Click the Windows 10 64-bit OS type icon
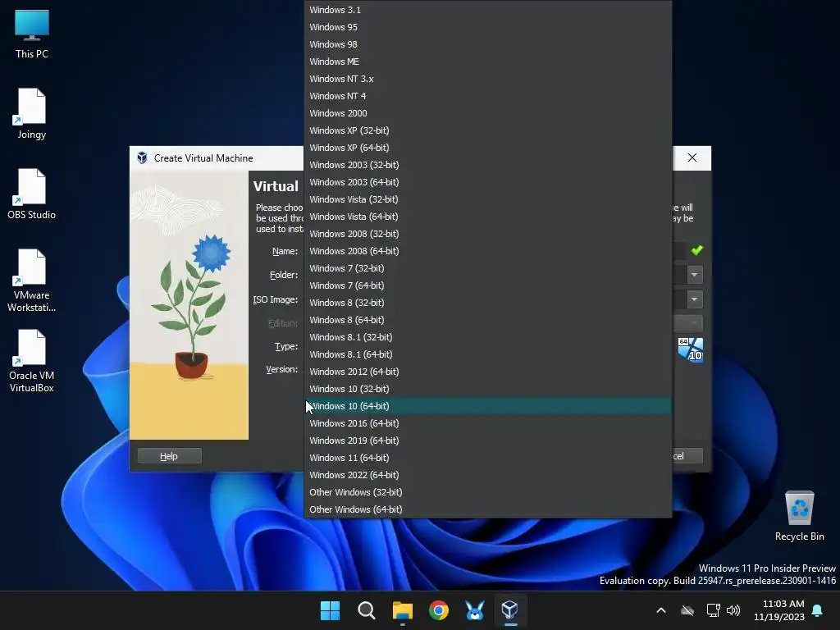The width and height of the screenshot is (840, 630). tap(691, 349)
